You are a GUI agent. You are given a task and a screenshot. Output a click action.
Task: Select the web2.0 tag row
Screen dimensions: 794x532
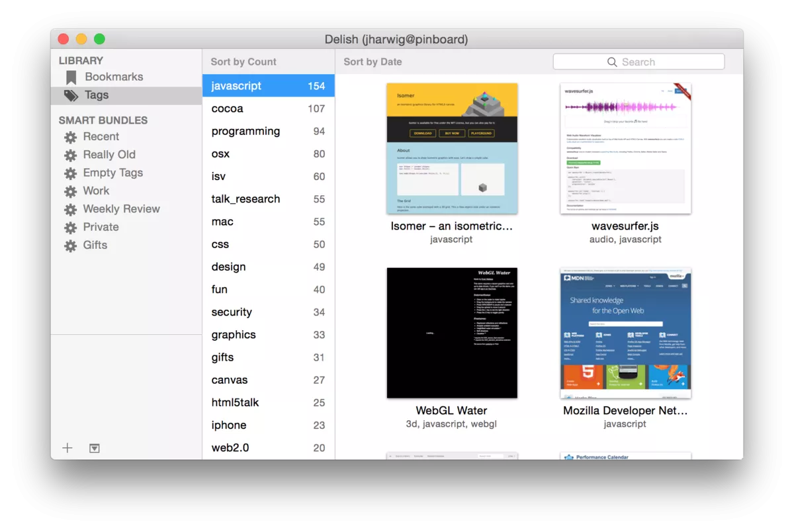[x=269, y=448]
